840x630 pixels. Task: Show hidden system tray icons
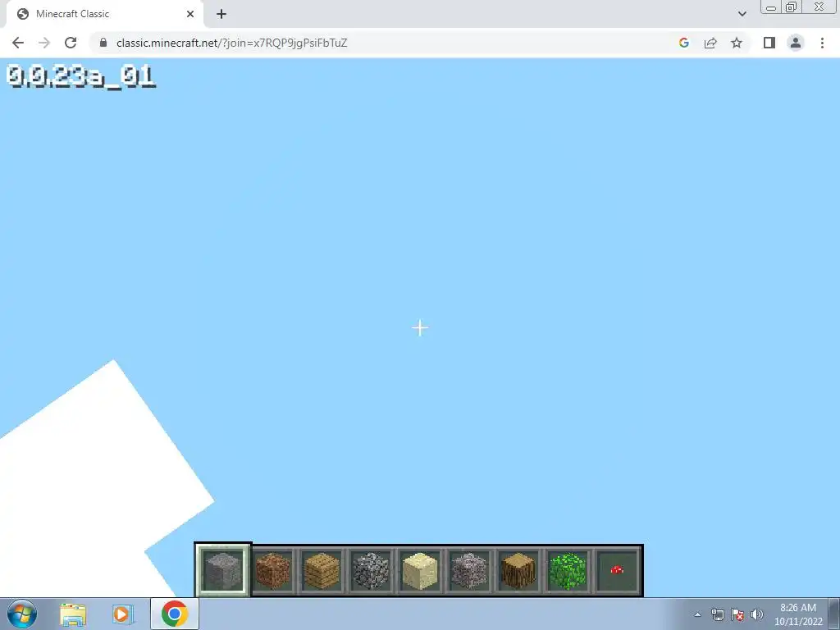[697, 614]
